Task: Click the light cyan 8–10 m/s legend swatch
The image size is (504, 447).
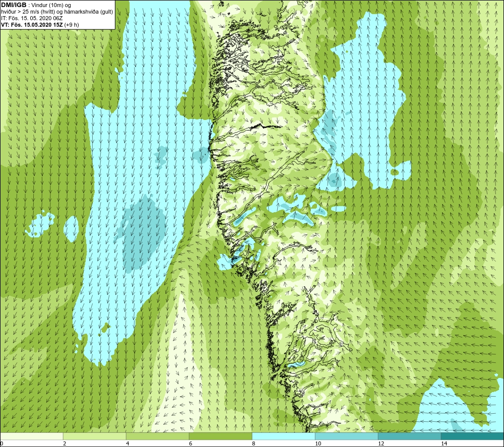Action: point(283,436)
